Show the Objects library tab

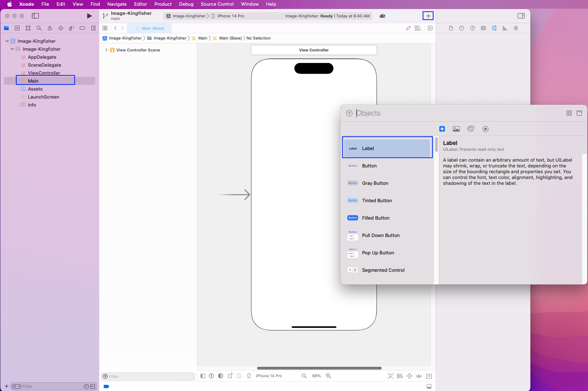click(x=442, y=129)
